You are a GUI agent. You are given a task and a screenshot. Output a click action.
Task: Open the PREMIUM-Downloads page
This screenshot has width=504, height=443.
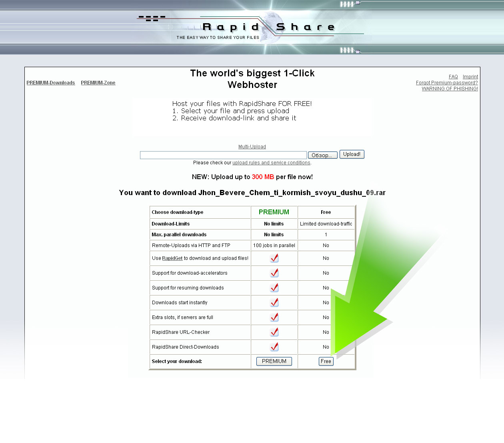51,83
